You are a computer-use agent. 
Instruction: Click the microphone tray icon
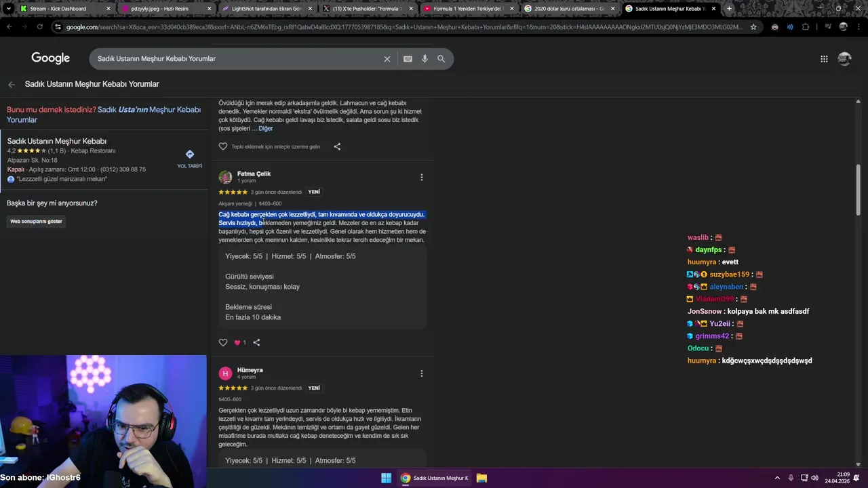(791, 478)
